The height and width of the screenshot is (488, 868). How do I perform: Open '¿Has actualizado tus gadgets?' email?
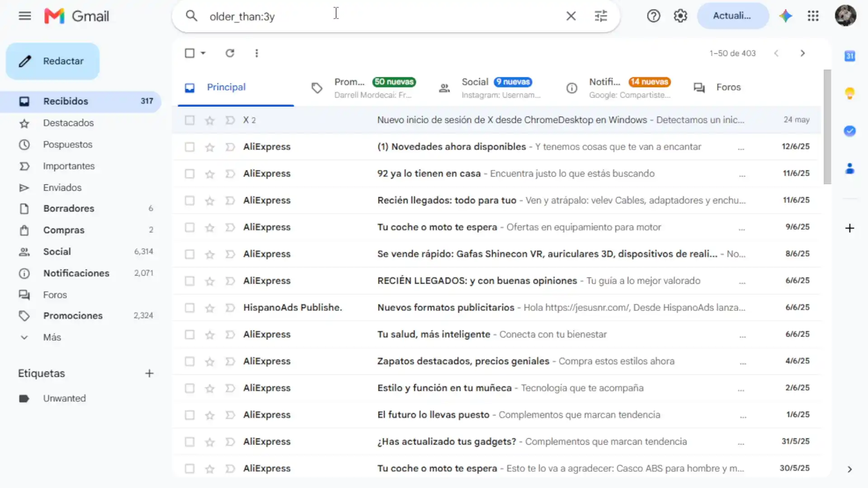tap(496, 441)
